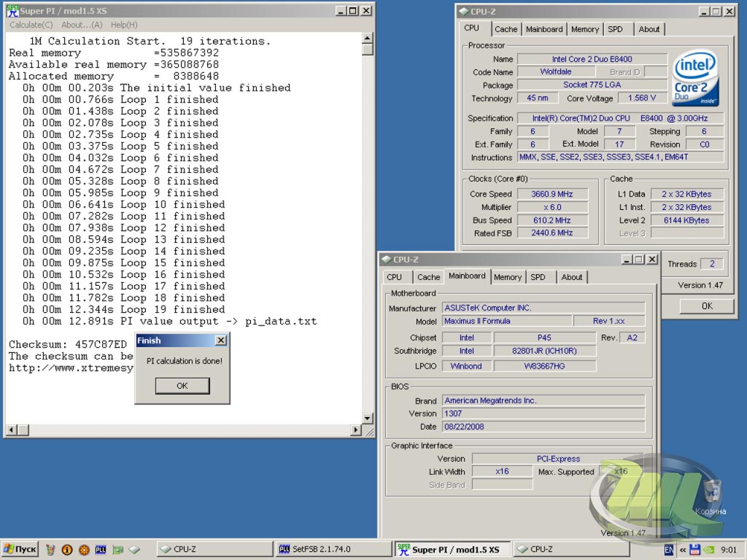The image size is (747, 560).
Task: Select Memory tab in back CPU-Z window
Action: 584,29
